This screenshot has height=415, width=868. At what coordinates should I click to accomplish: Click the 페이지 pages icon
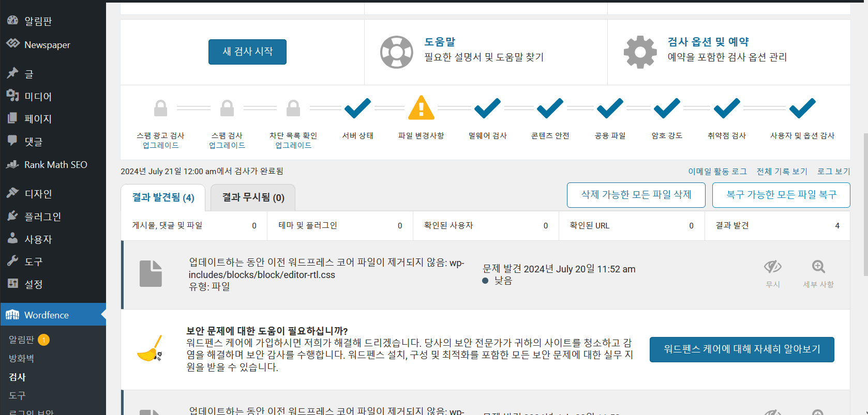(x=13, y=118)
